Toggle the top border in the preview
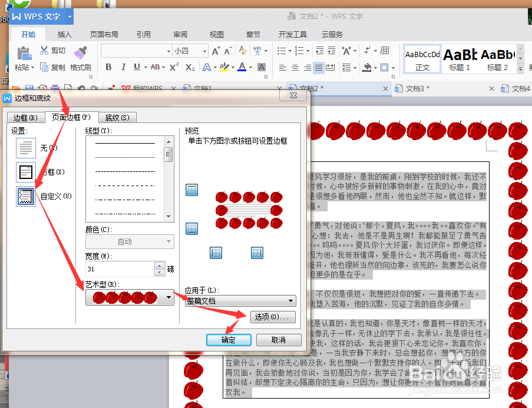Viewport: 532px width, 408px height. 191,190
